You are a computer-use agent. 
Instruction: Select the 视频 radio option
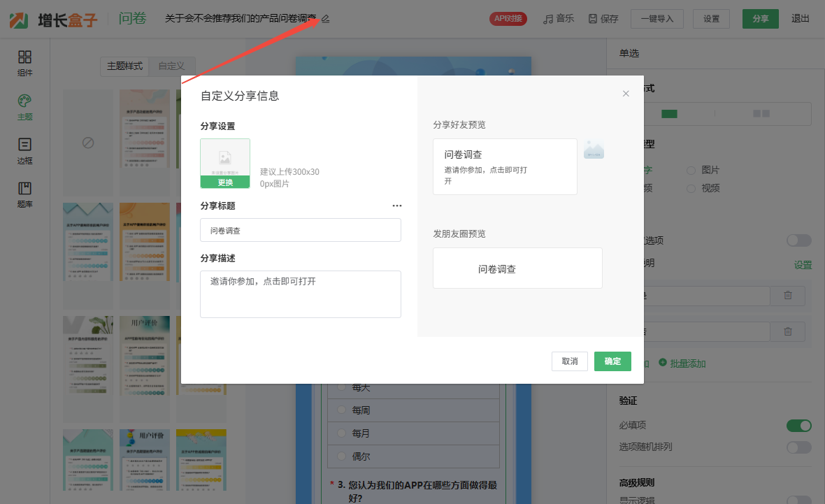[x=691, y=189]
